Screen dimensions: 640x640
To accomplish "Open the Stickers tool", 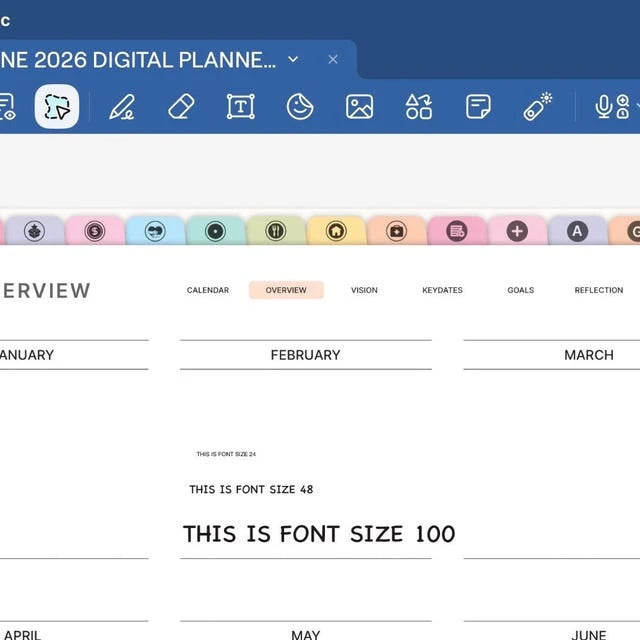I will pos(300,107).
